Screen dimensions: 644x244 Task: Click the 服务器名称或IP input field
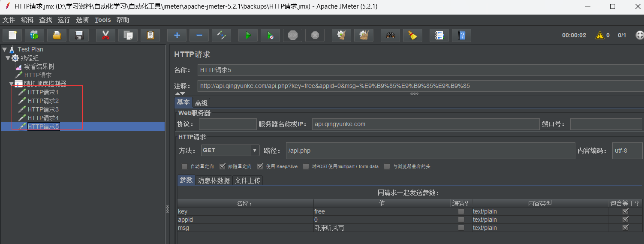point(426,124)
